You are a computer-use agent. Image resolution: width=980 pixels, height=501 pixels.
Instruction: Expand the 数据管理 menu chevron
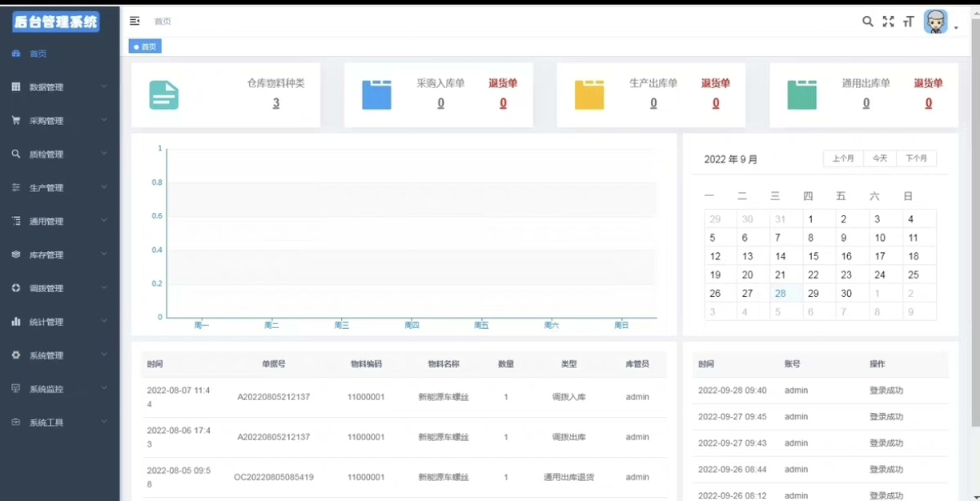pyautogui.click(x=104, y=86)
